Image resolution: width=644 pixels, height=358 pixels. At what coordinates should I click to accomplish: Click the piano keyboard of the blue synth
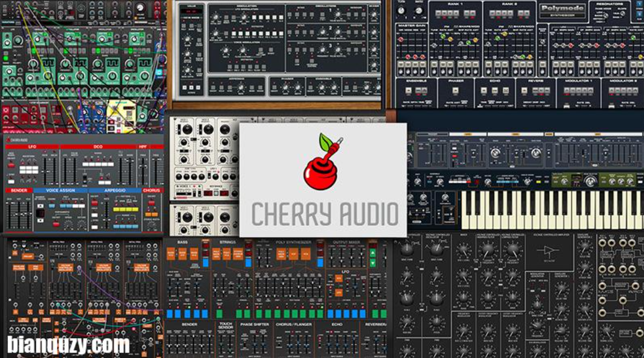(553, 209)
